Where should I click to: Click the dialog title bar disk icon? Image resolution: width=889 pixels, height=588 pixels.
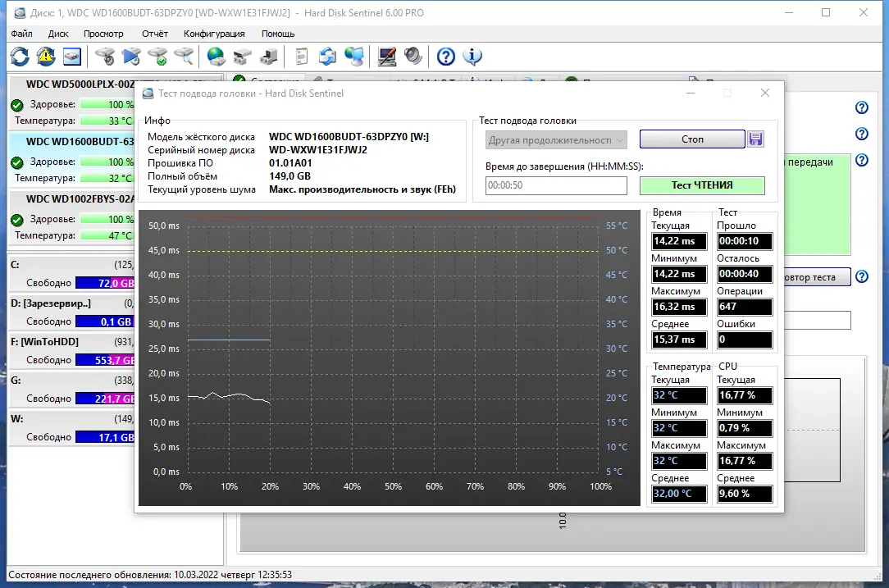[148, 93]
